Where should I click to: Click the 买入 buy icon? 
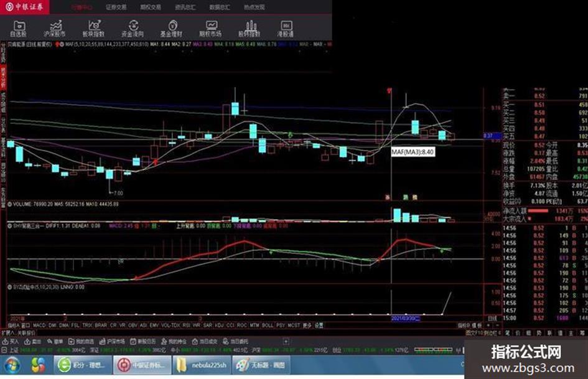(x=10, y=342)
